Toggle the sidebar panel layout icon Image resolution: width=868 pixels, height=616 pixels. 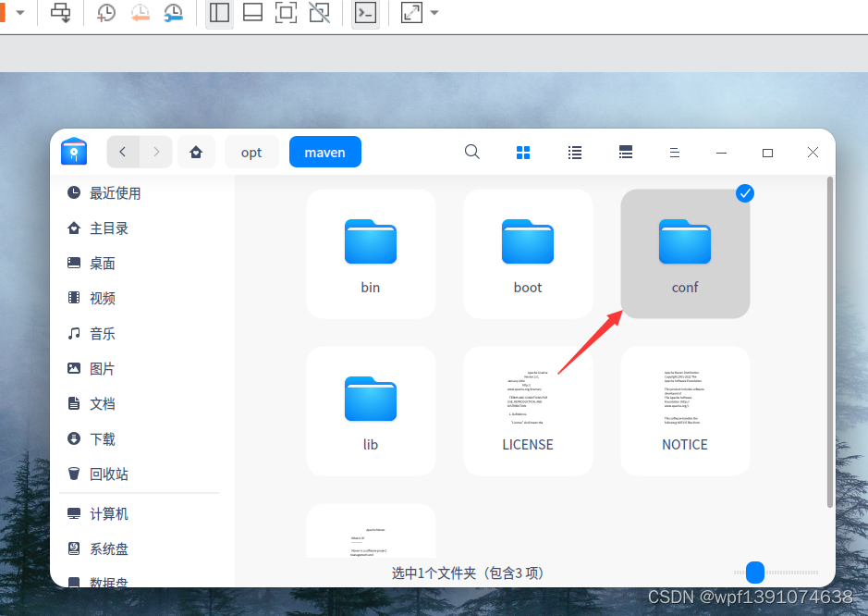(219, 12)
